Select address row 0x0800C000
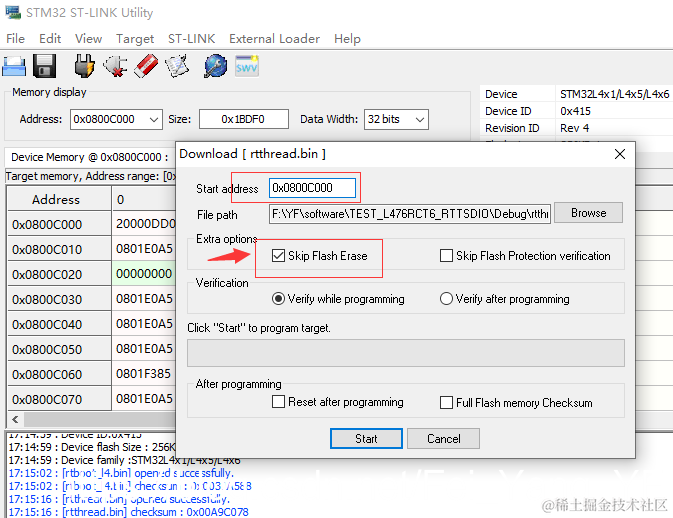 [x=59, y=224]
